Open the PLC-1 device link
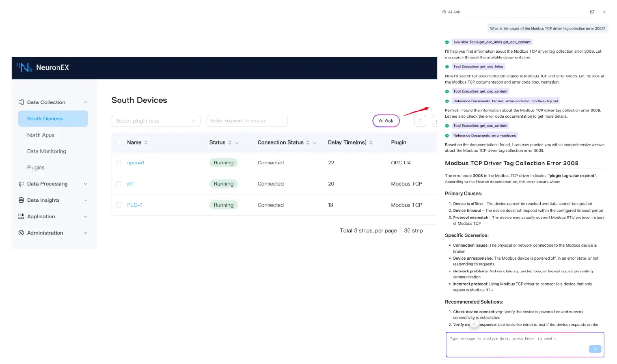 click(134, 205)
